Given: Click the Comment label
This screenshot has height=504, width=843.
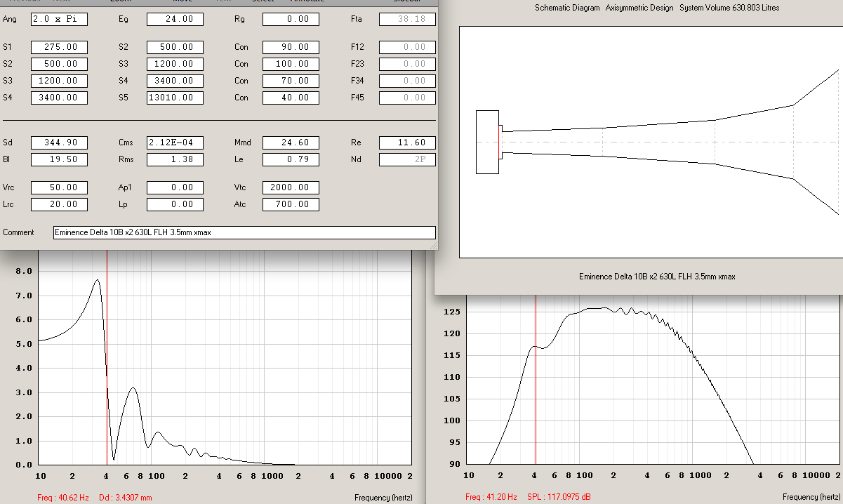Looking at the screenshot, I should (19, 232).
